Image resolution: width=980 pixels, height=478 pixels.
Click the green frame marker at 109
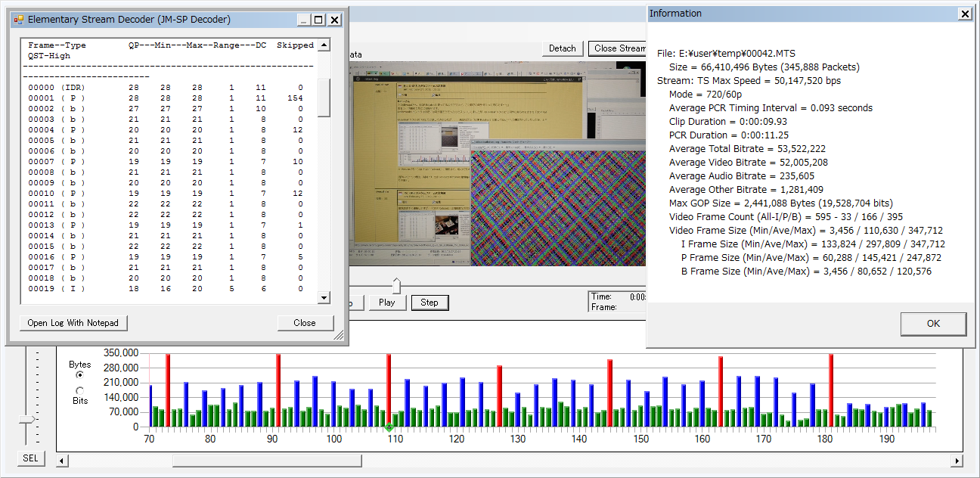coord(389,428)
